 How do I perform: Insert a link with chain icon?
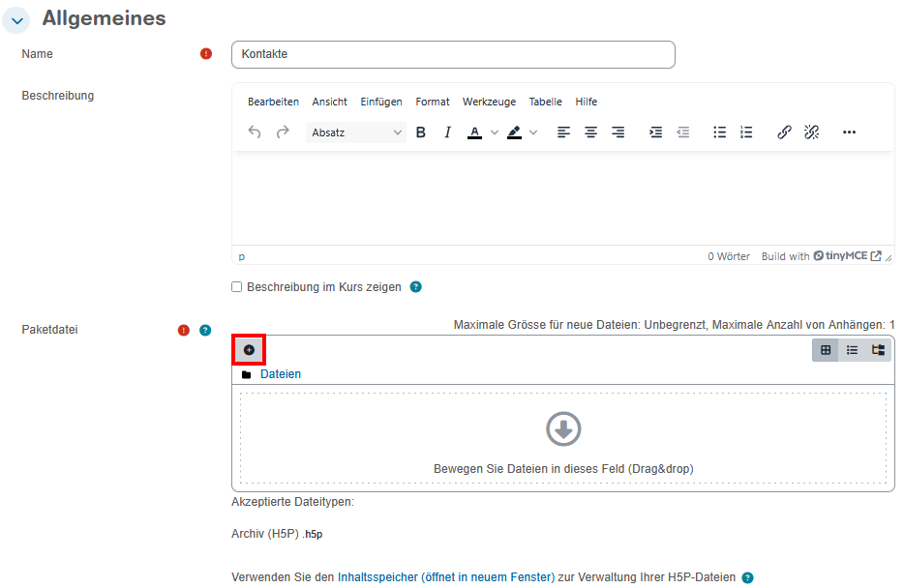(784, 132)
